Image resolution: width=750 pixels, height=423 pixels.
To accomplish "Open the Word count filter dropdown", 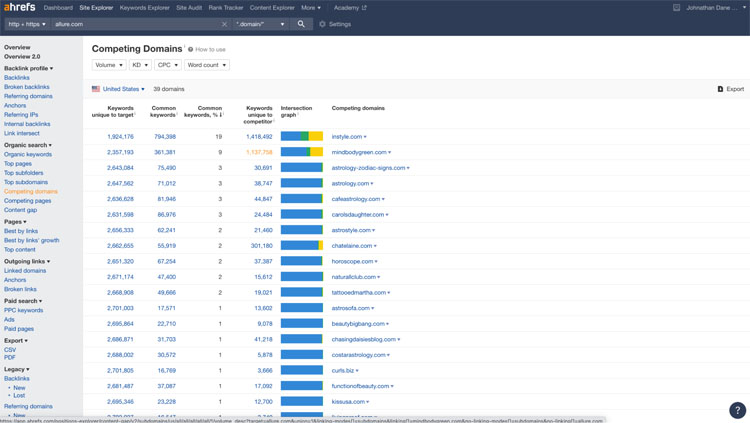I will [207, 65].
